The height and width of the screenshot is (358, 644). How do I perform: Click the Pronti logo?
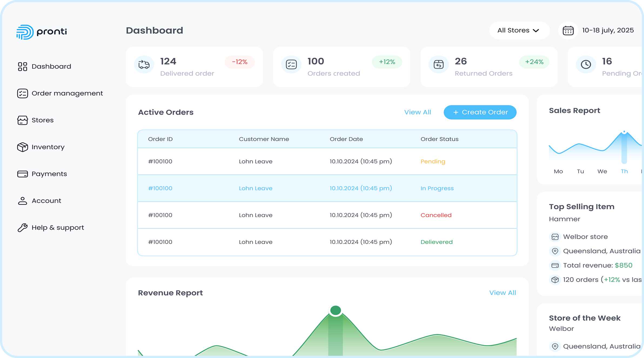point(42,31)
